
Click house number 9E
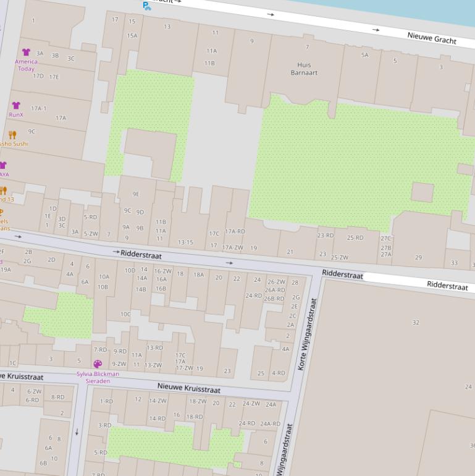click(136, 194)
